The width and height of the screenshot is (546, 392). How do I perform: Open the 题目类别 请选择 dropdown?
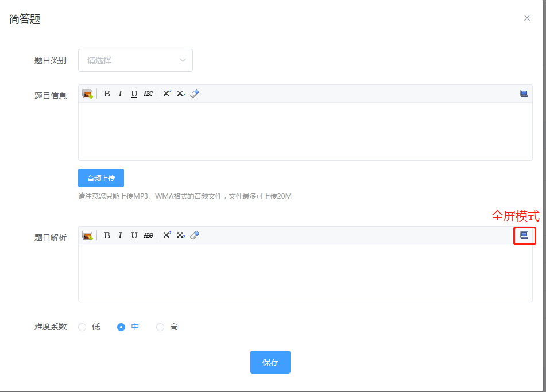(x=135, y=60)
